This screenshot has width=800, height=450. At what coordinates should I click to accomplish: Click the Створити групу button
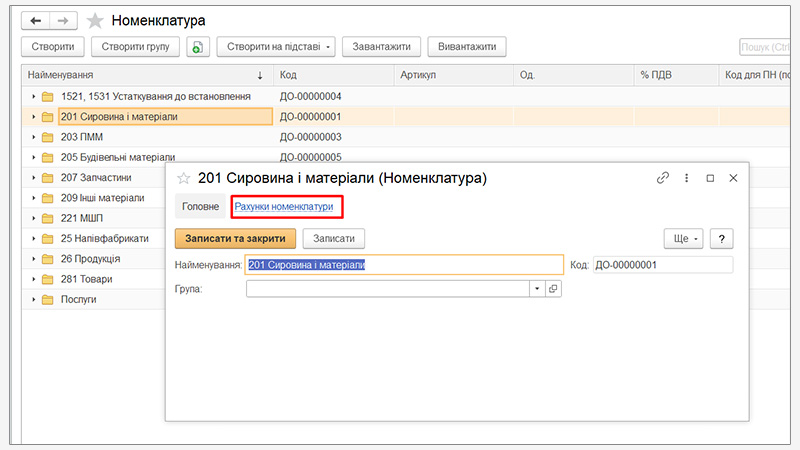[136, 47]
